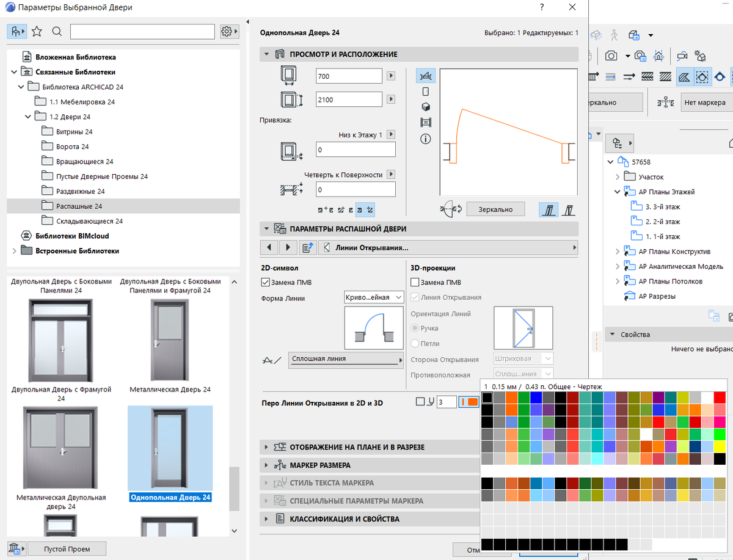Open the Сплошная линия line type selector
The height and width of the screenshot is (560, 733).
[346, 360]
